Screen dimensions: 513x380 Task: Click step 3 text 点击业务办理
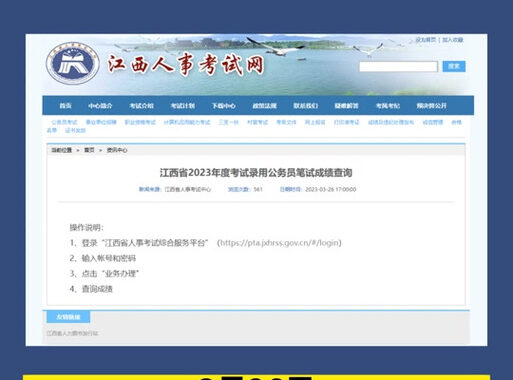click(110, 274)
